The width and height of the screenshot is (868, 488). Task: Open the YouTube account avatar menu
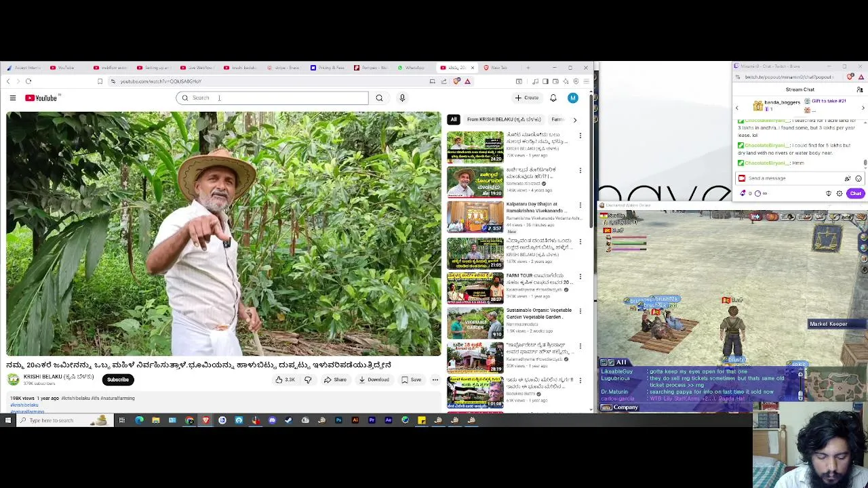tap(573, 98)
